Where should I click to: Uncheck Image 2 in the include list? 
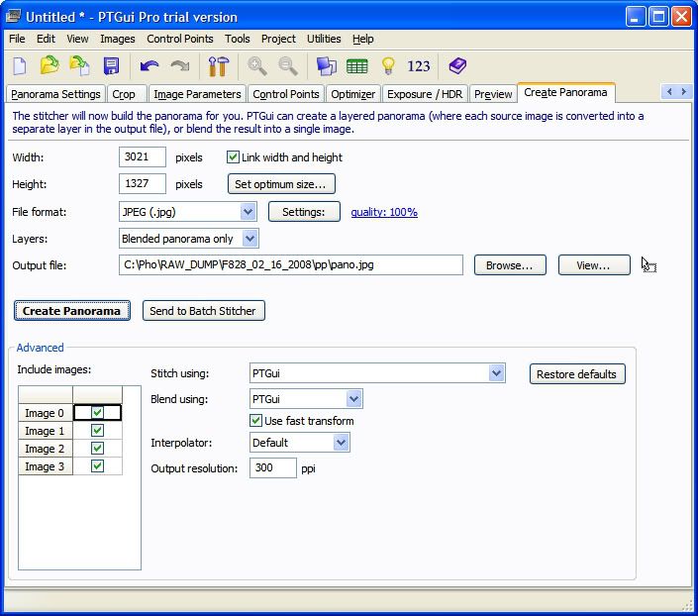(x=97, y=449)
